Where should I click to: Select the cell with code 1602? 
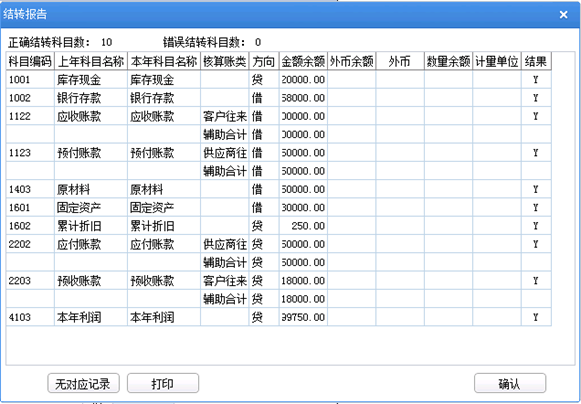[x=30, y=226]
